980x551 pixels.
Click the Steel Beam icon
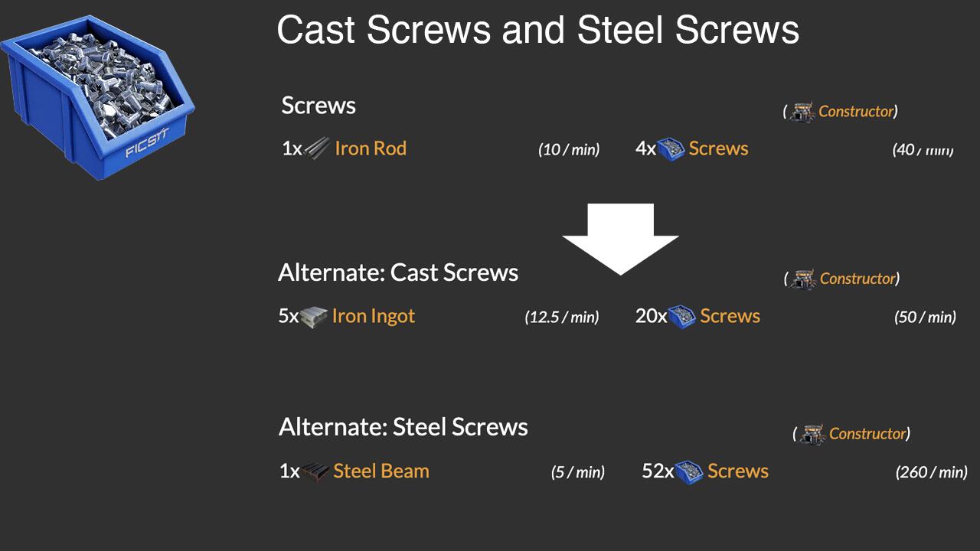[315, 471]
